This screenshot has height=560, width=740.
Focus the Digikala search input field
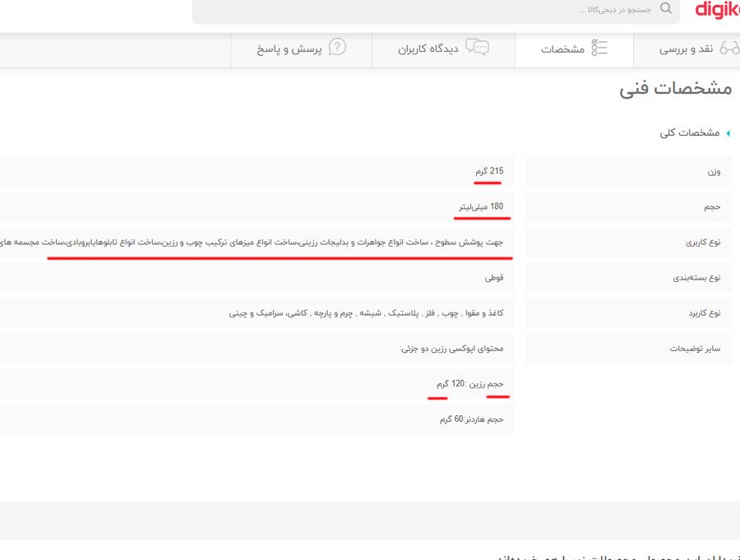pos(436,9)
